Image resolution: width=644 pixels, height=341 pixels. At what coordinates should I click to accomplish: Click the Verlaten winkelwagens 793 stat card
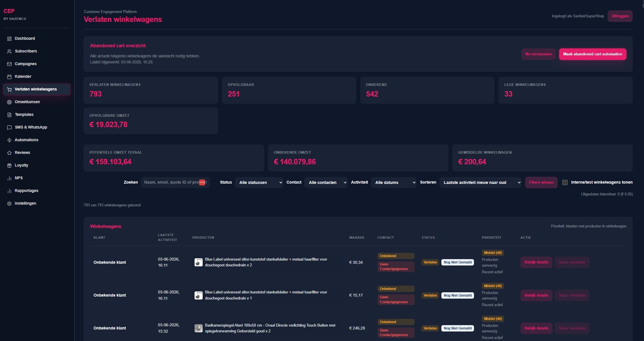pos(151,90)
